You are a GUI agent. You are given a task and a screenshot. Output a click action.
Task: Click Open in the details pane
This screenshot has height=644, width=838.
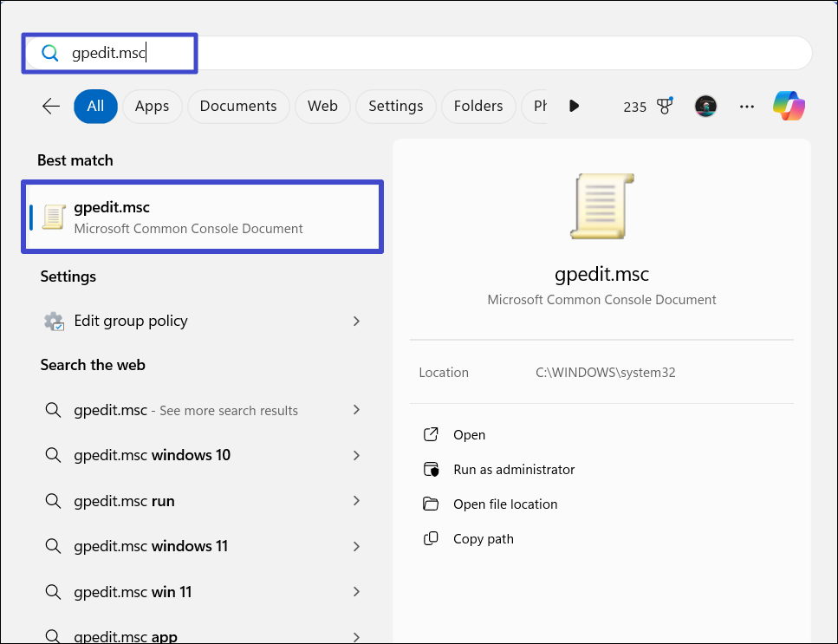click(x=469, y=435)
